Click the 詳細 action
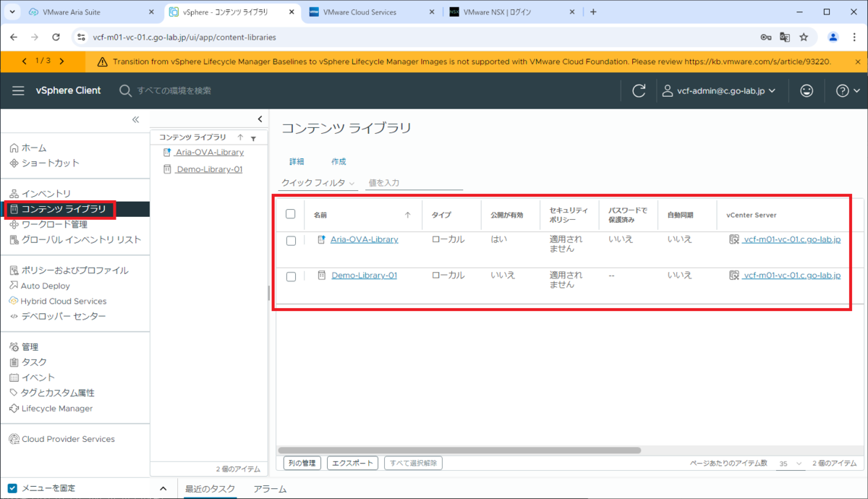Screen dimensions: 868x499 point(297,162)
